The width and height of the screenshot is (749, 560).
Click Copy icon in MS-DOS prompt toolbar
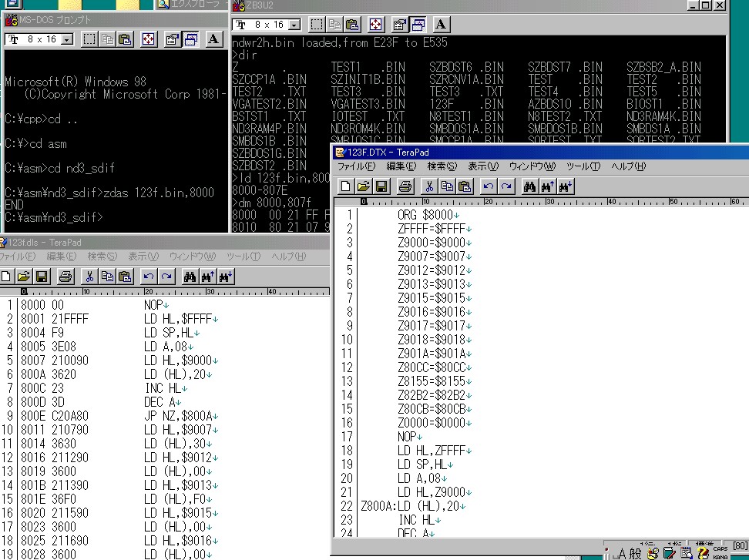[x=107, y=39]
